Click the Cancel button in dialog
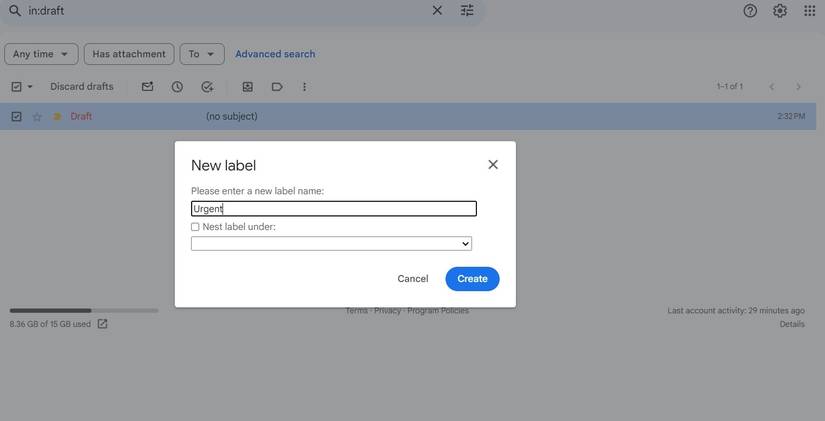The width and height of the screenshot is (825, 421). tap(413, 279)
